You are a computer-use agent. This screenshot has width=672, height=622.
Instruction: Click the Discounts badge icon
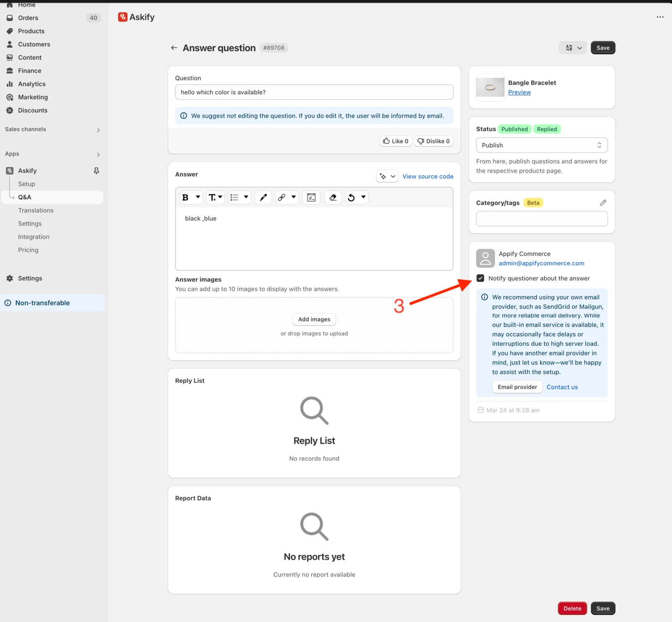pos(10,111)
